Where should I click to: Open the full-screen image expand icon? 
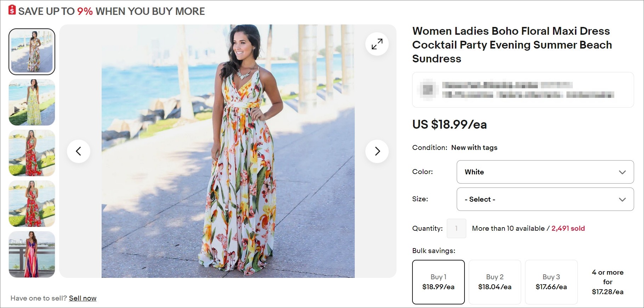tap(377, 44)
